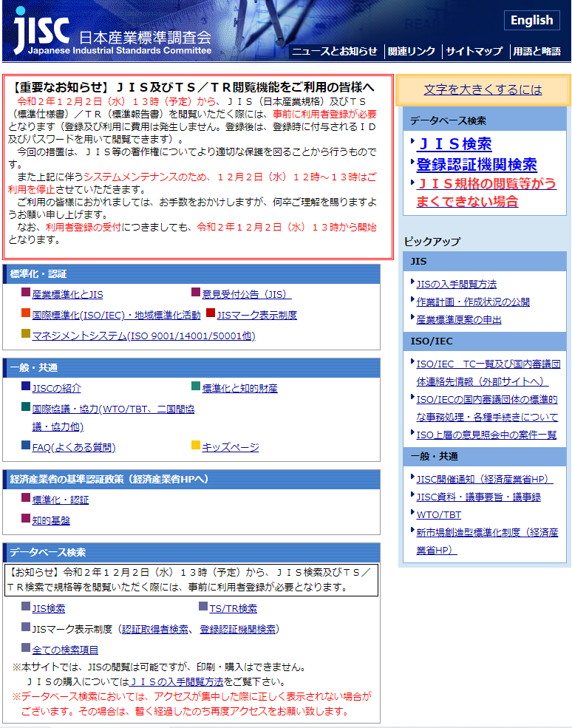Click the gray square beside JISマーク表示制度 search row

coord(26,627)
